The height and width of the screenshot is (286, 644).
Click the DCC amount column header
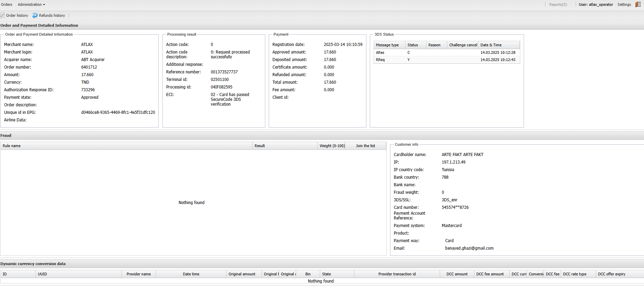pyautogui.click(x=457, y=274)
